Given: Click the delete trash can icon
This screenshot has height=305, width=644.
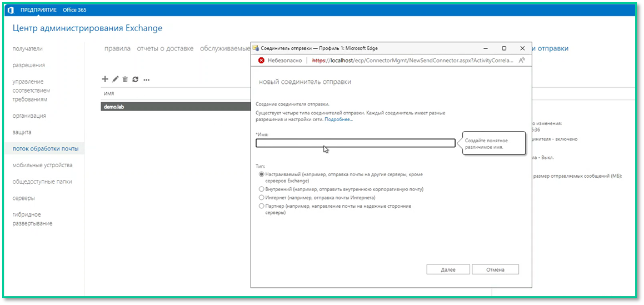Looking at the screenshot, I should (x=125, y=79).
